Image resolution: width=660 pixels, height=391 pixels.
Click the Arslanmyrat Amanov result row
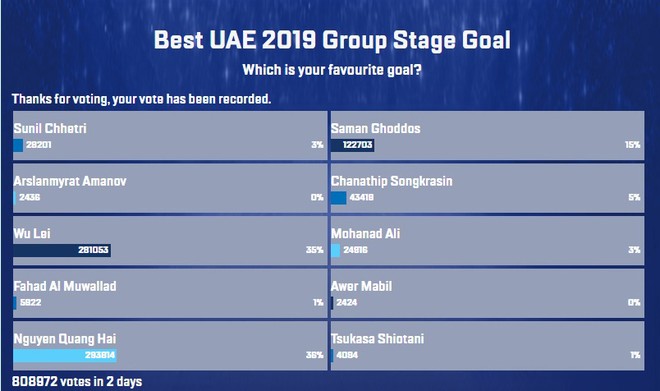click(170, 188)
